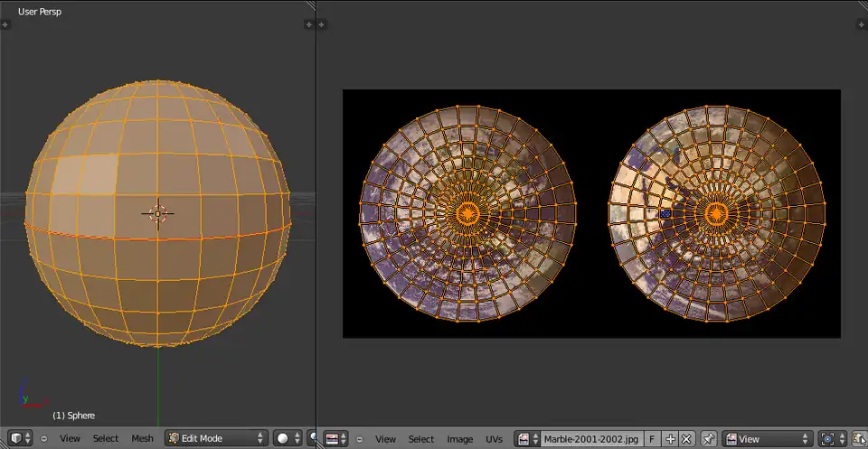Open the UV editor pivot point selector
The width and height of the screenshot is (868, 449).
point(831,438)
